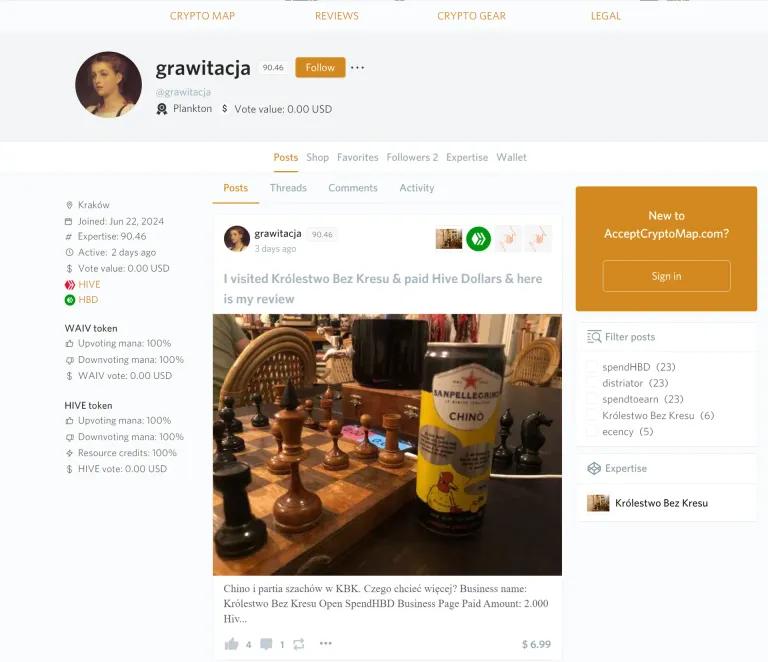Click the green Hive badge icon on the post

coord(479,238)
